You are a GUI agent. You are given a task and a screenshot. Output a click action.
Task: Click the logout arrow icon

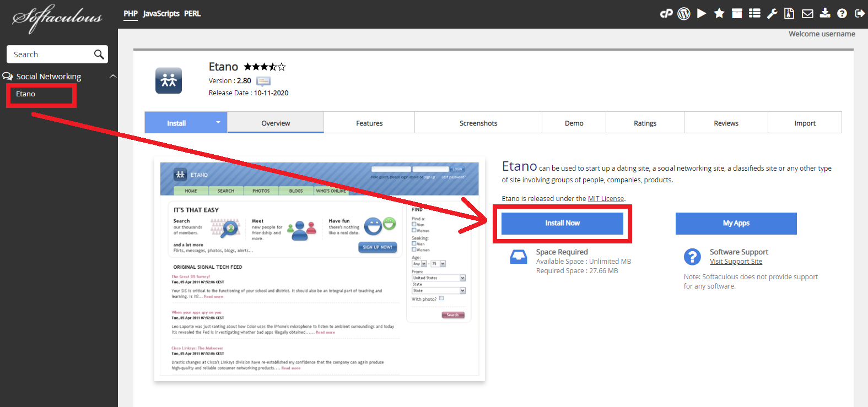(859, 14)
